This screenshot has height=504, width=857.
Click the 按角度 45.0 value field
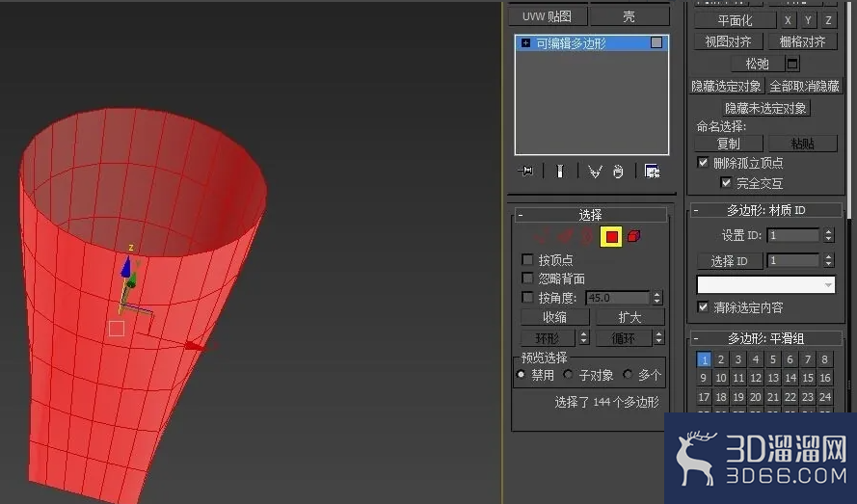(618, 298)
